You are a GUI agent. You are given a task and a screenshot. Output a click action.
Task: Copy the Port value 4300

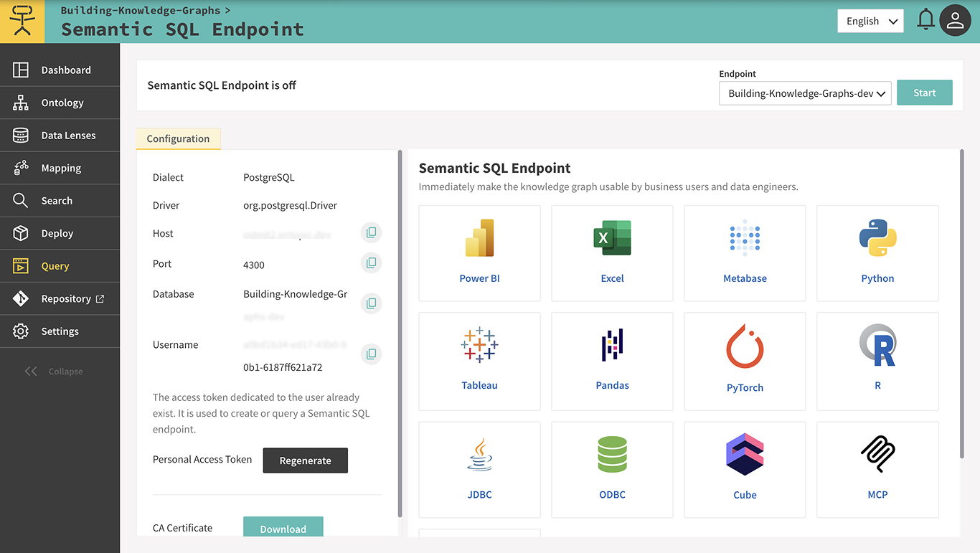point(371,263)
